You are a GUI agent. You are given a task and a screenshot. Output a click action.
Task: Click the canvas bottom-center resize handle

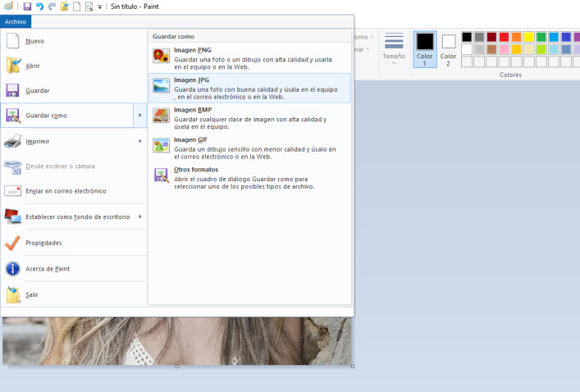coord(177,367)
